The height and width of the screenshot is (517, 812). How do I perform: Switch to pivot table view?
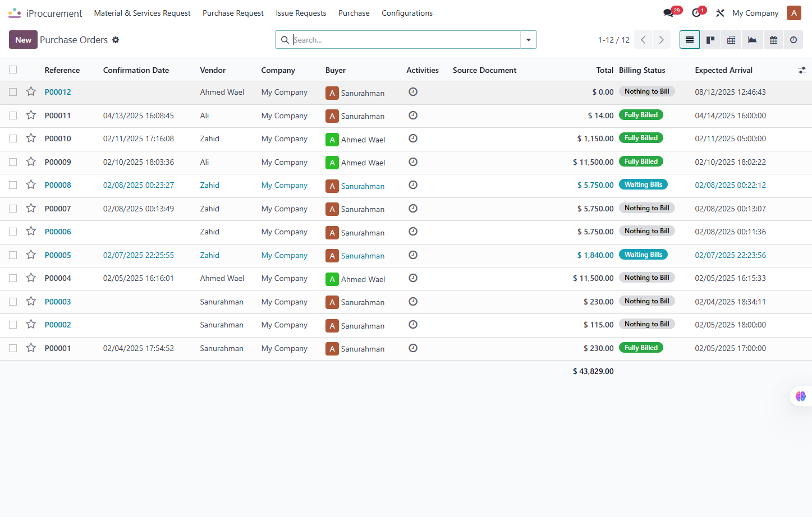[731, 40]
